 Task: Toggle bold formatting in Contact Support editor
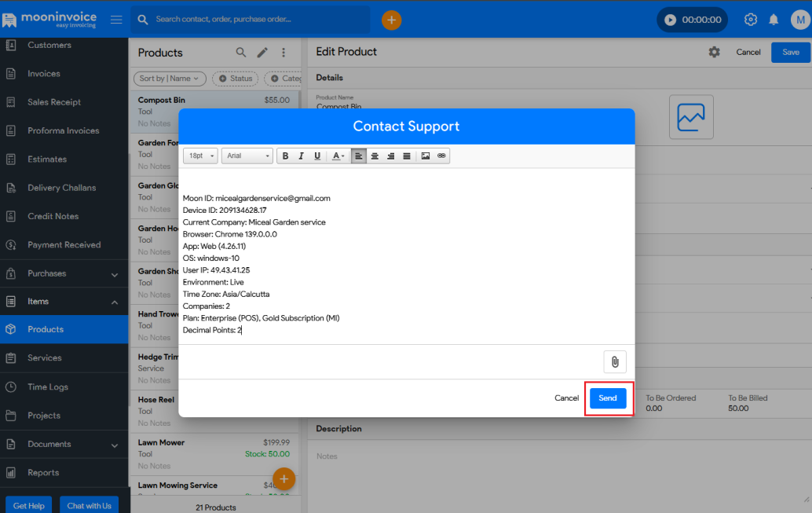click(x=285, y=156)
